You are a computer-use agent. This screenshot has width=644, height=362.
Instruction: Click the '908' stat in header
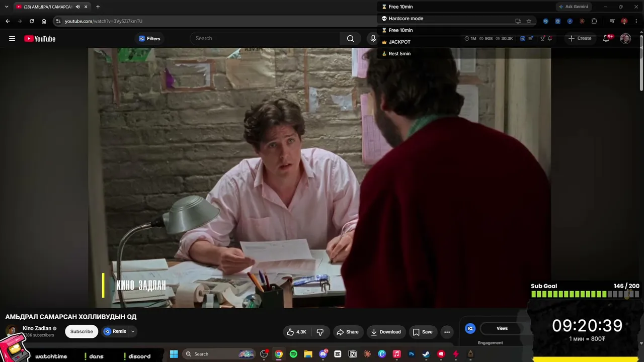(x=486, y=39)
